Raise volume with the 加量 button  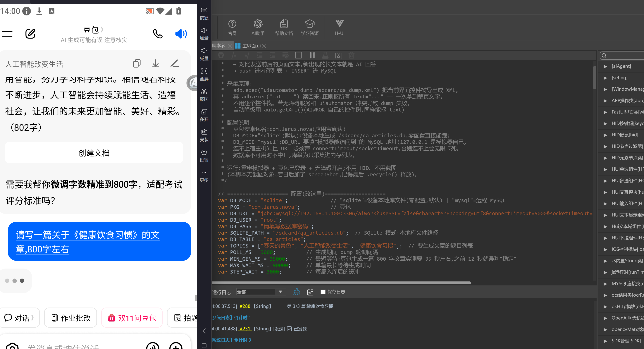204,34
